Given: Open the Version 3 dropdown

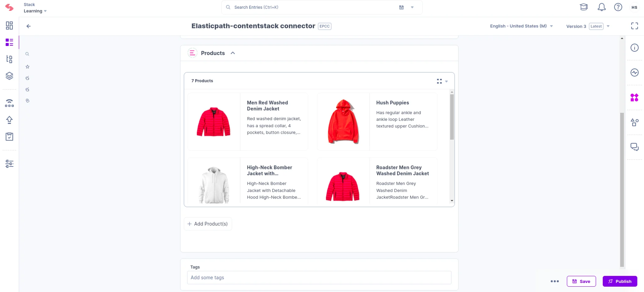Looking at the screenshot, I should [x=588, y=26].
